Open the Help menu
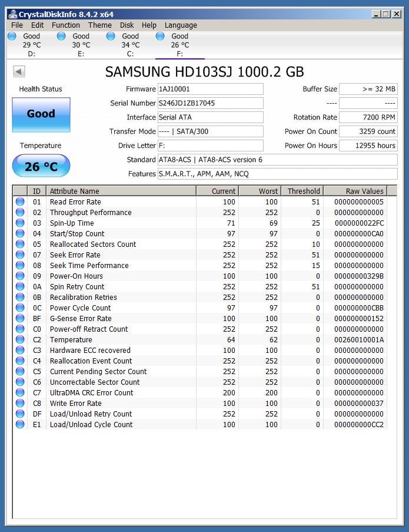The height and width of the screenshot is (532, 409). click(149, 25)
